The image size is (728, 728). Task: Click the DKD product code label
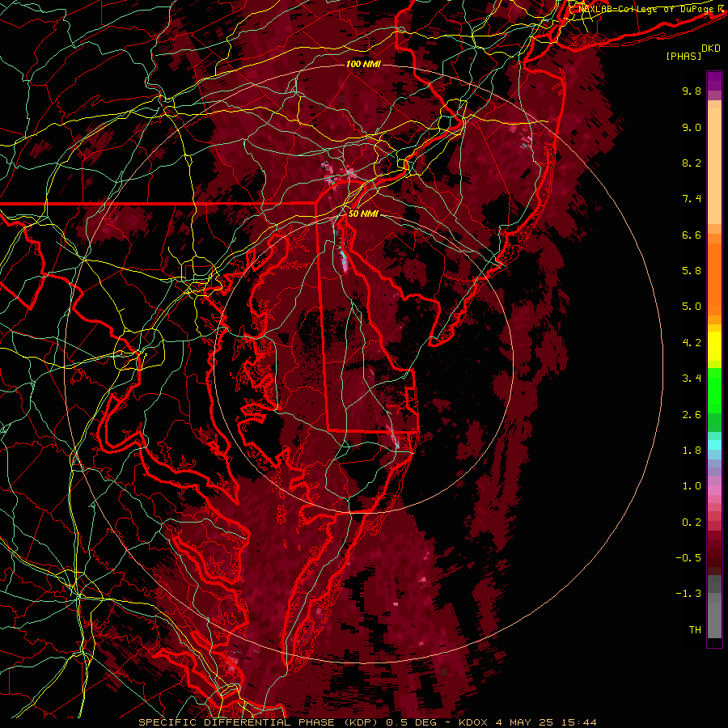711,49
